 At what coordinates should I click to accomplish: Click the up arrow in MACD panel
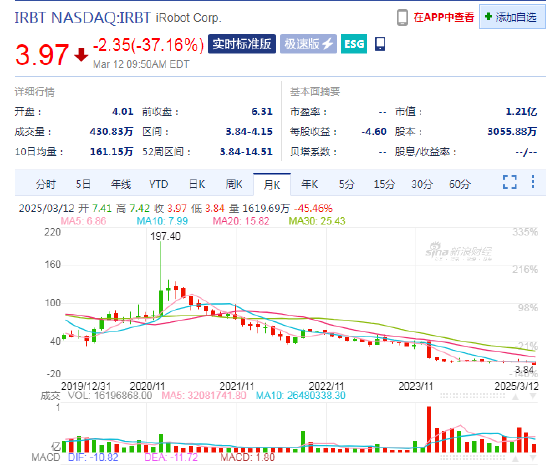pos(515,458)
